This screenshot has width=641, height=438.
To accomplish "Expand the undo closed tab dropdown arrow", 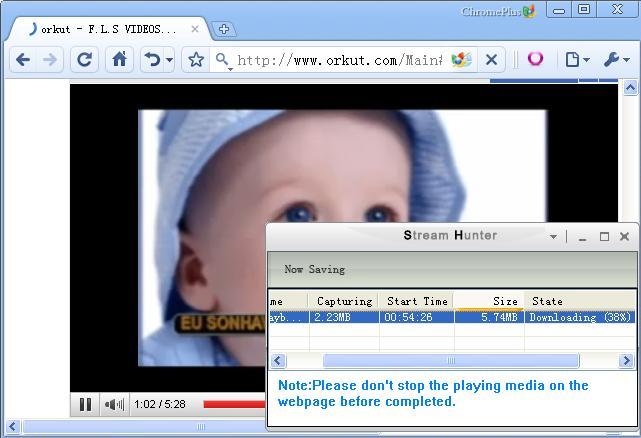I will click(169, 60).
